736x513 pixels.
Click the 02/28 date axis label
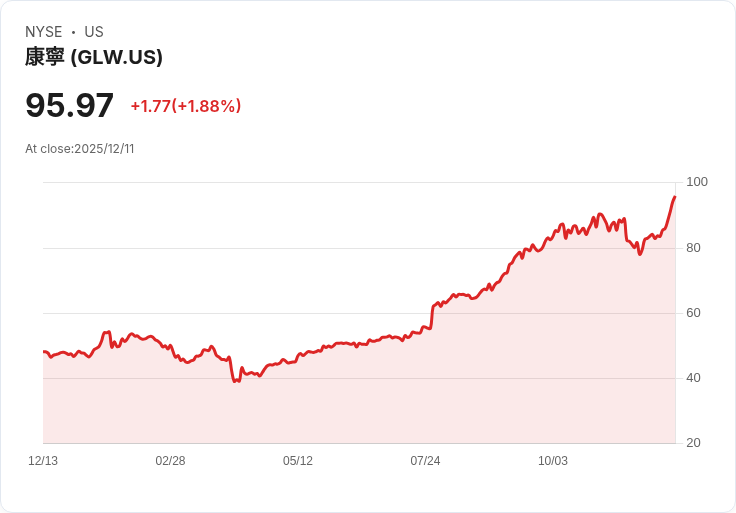pyautogui.click(x=170, y=461)
